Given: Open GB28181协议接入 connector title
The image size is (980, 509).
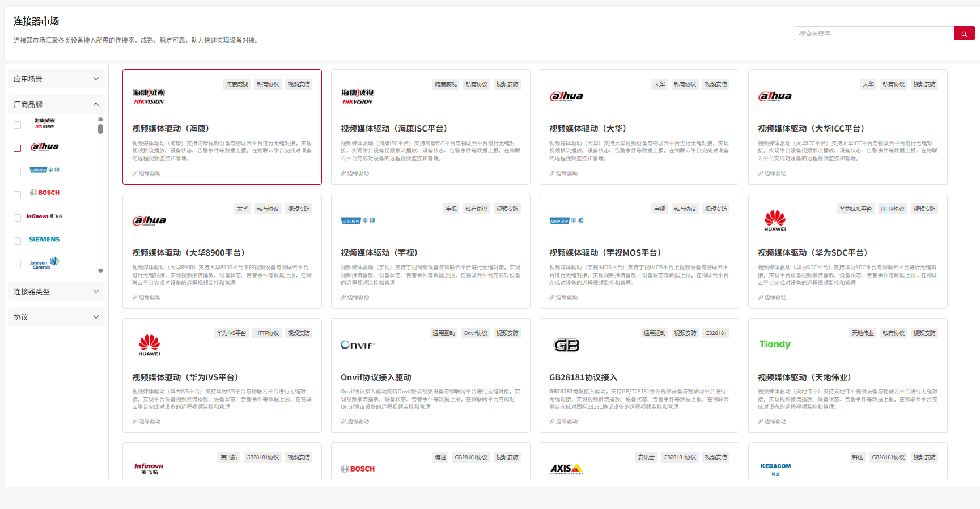Looking at the screenshot, I should pos(583,377).
